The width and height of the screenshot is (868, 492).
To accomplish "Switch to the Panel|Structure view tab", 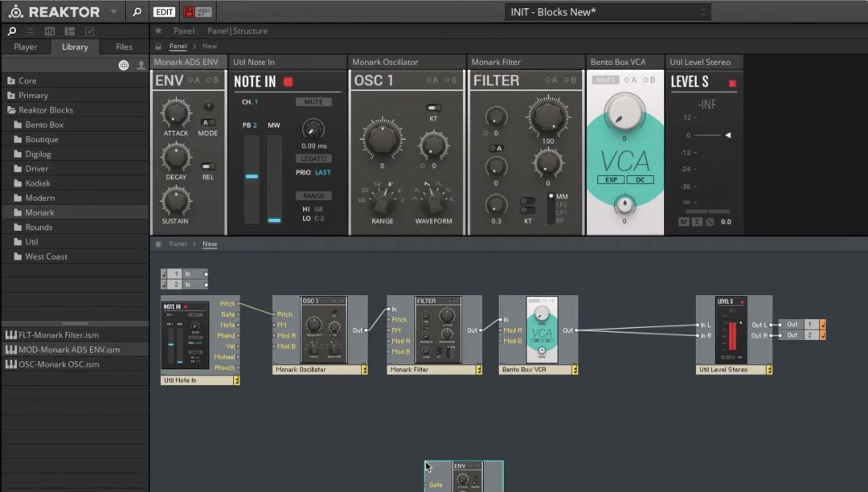I will pyautogui.click(x=237, y=31).
